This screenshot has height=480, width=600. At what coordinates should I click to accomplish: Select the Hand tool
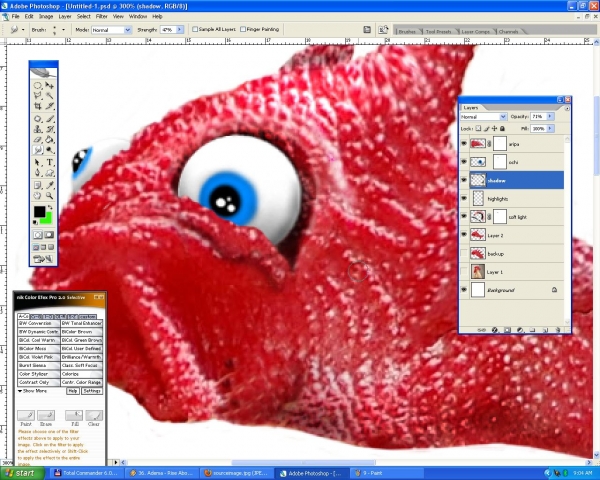pos(38,196)
